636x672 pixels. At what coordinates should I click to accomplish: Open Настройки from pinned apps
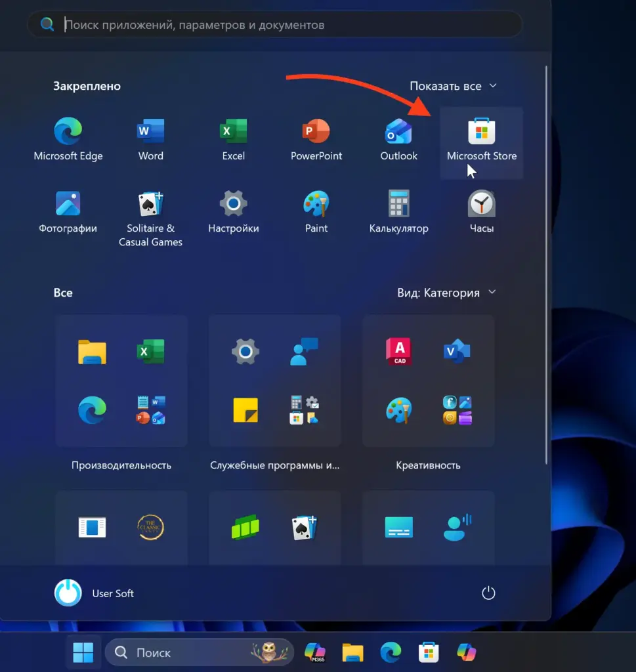coord(233,212)
